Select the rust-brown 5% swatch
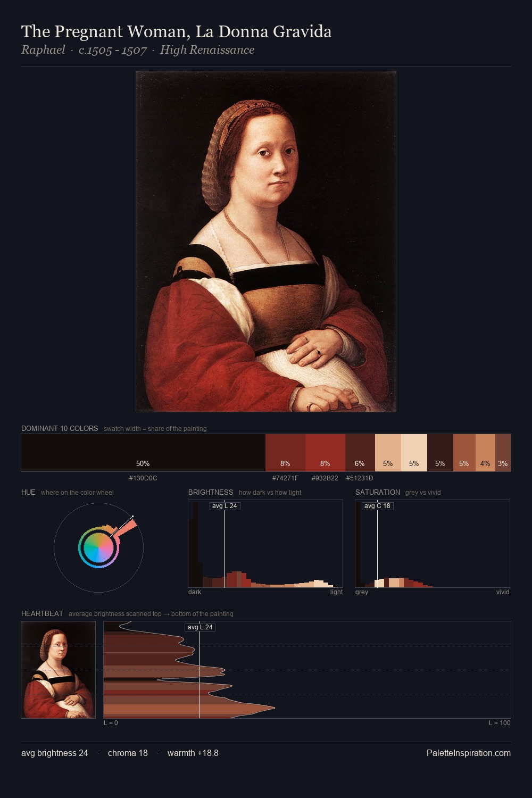The height and width of the screenshot is (798, 532). [464, 453]
